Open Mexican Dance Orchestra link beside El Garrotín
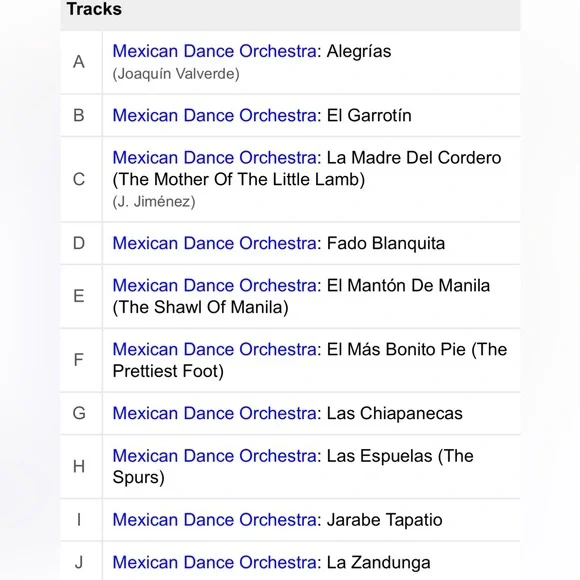Viewport: 580px width, 580px height. click(x=214, y=115)
